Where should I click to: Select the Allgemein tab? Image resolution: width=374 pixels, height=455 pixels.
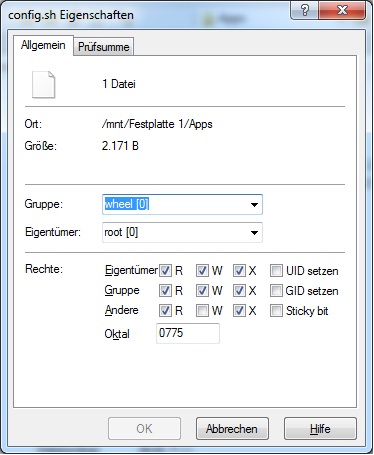(x=43, y=45)
